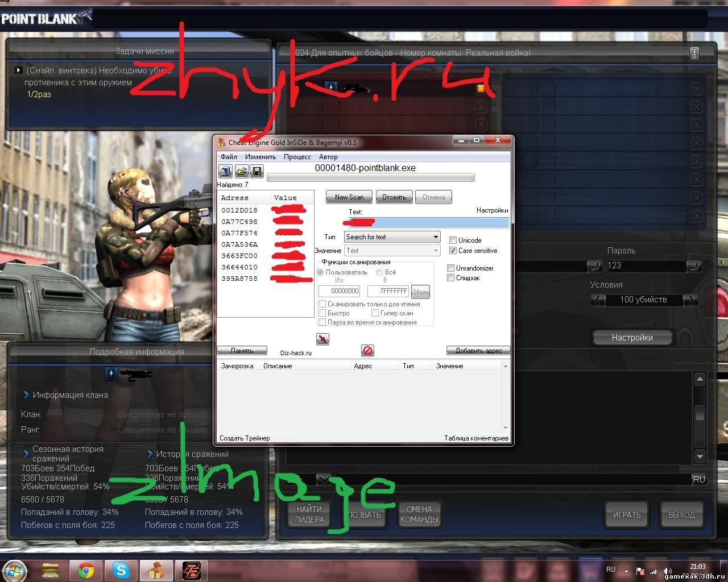Save table with floppy disk icon
This screenshot has height=582, width=728.
coord(257,171)
